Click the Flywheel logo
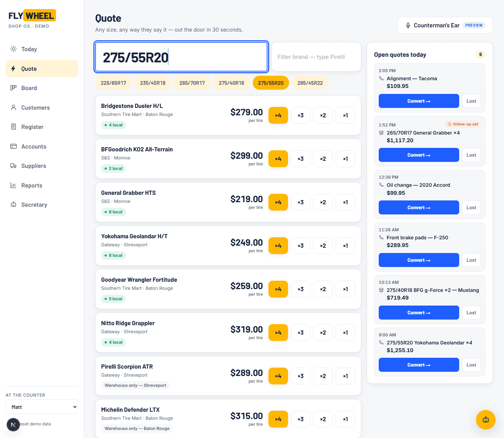 click(32, 16)
